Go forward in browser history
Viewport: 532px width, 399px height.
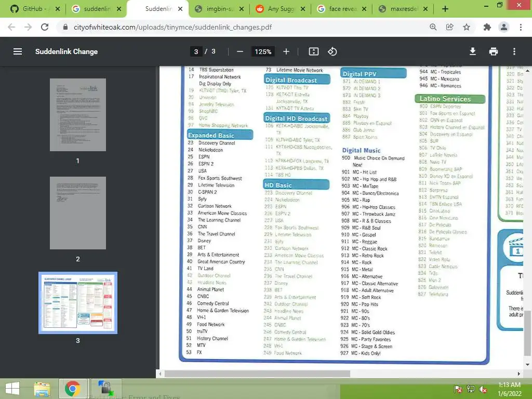(x=28, y=27)
